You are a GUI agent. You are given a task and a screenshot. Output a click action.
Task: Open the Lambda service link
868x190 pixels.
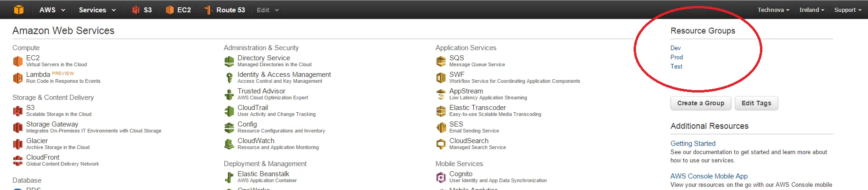(38, 74)
